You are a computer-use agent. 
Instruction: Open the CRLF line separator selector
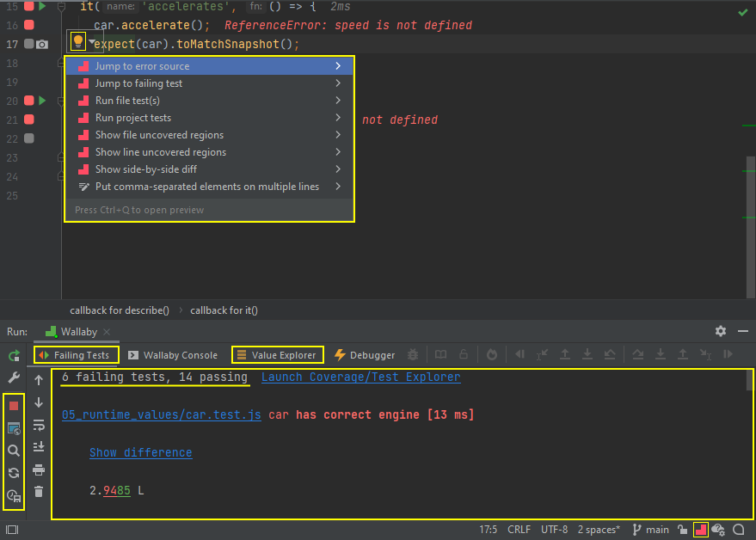[519, 530]
